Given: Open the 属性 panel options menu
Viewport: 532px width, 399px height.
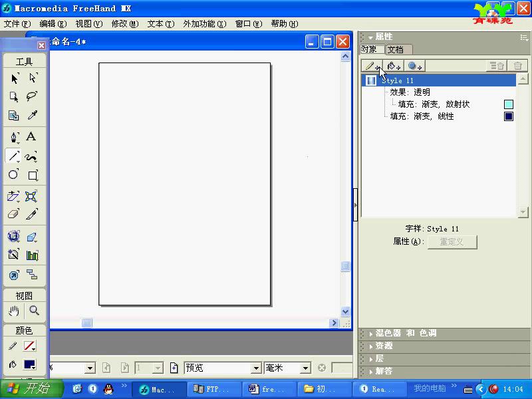Looking at the screenshot, I should click(524, 37).
